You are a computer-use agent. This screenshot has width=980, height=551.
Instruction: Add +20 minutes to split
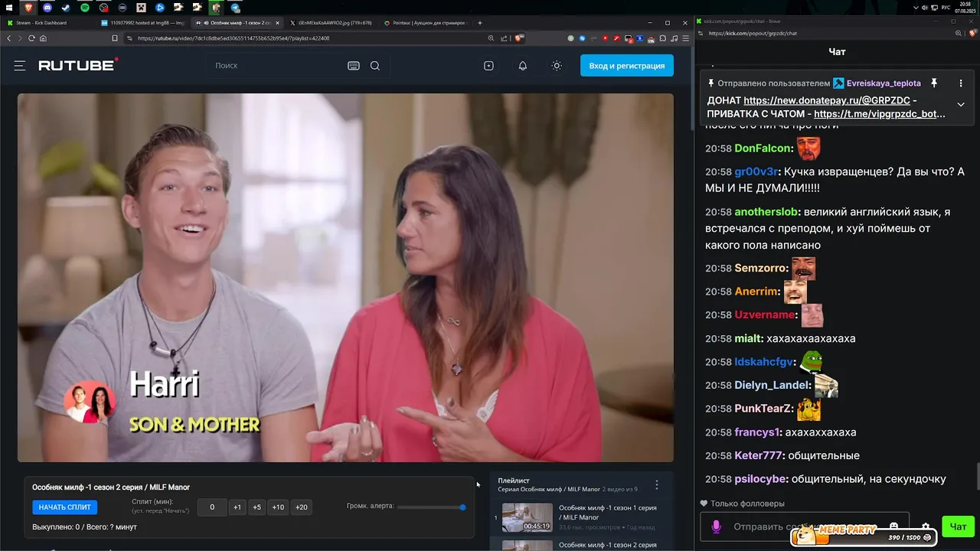tap(302, 507)
